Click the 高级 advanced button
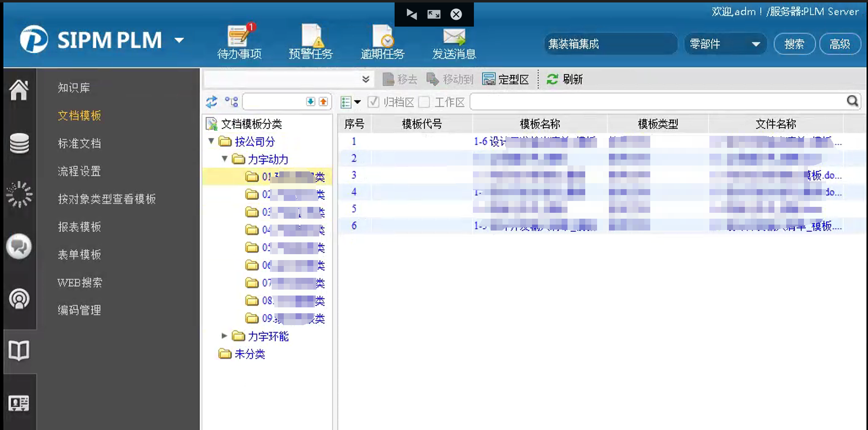868x430 pixels. tap(840, 44)
